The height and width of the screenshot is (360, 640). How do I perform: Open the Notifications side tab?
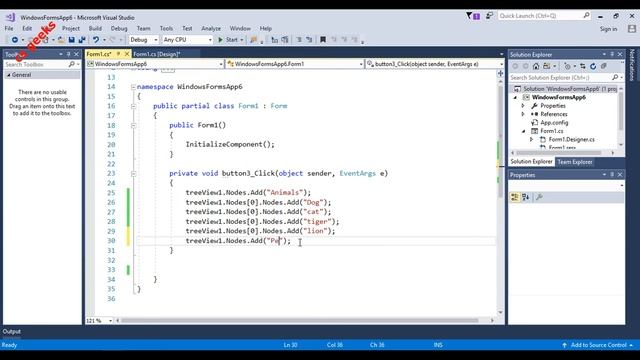tap(632, 65)
